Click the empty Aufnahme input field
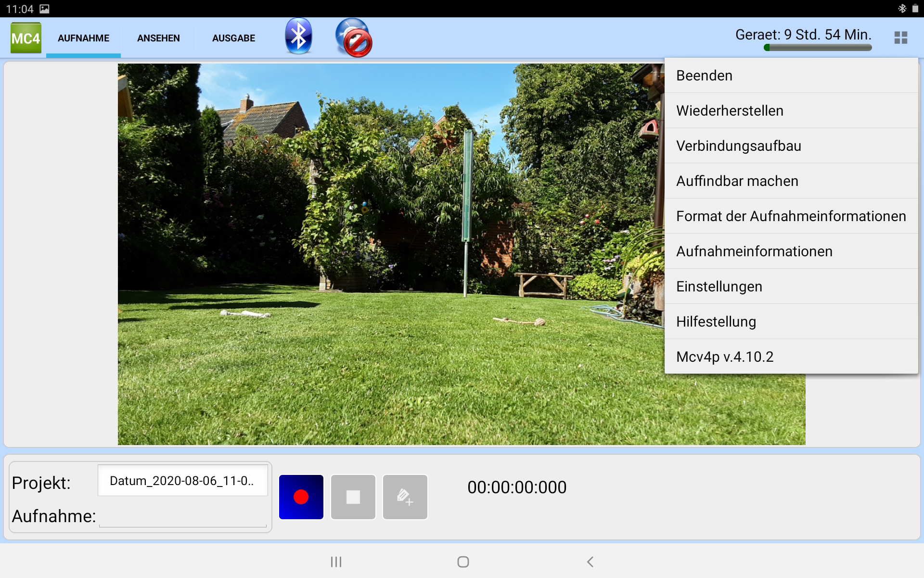This screenshot has height=578, width=924. pos(183,516)
